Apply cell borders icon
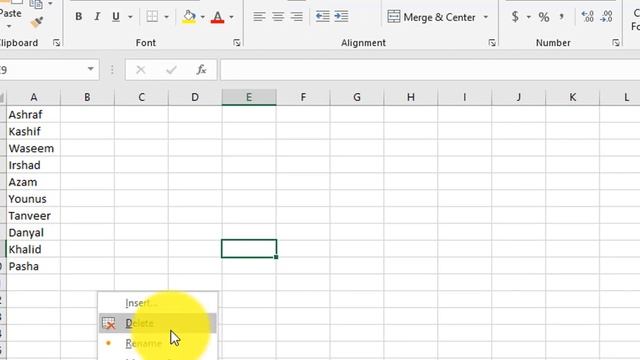Viewport: 640px width, 360px height. click(152, 17)
